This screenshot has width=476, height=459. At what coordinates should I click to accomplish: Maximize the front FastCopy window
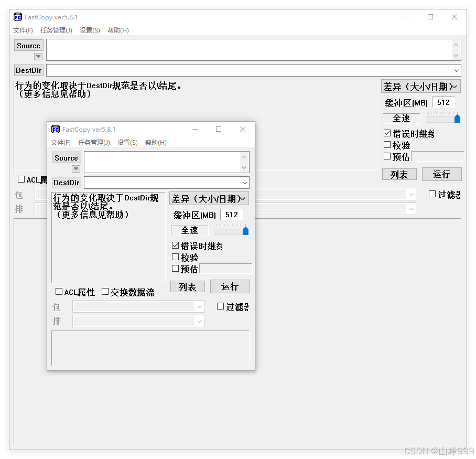219,129
